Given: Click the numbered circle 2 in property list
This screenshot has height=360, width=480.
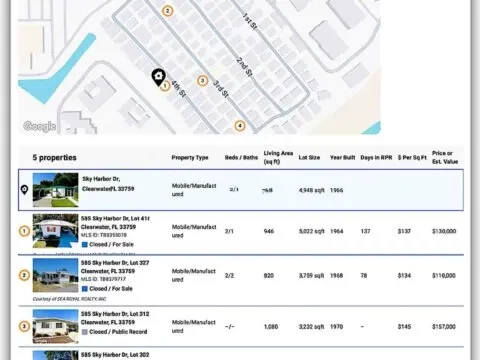Looking at the screenshot, I should pos(24,275).
